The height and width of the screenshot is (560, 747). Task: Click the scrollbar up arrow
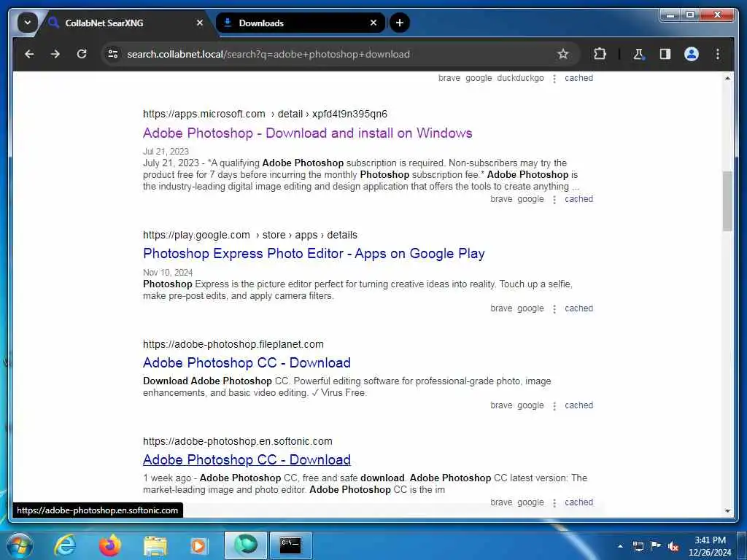click(727, 77)
